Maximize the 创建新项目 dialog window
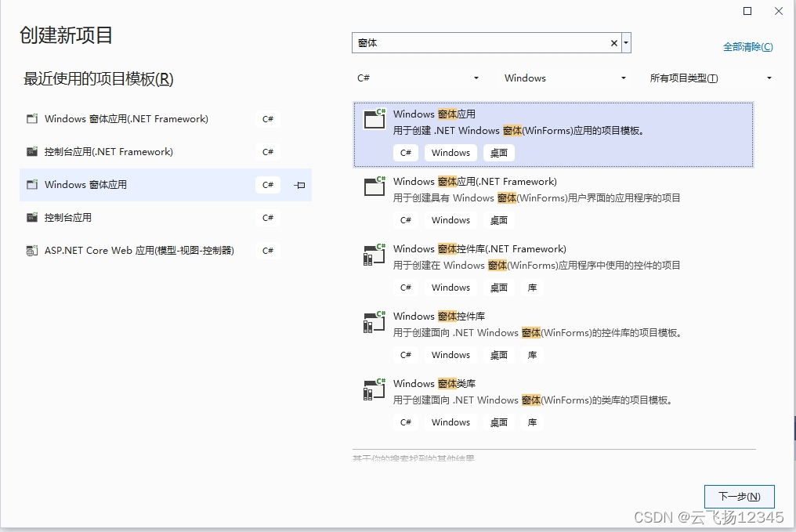Screen dimensions: 796x532 point(747,11)
